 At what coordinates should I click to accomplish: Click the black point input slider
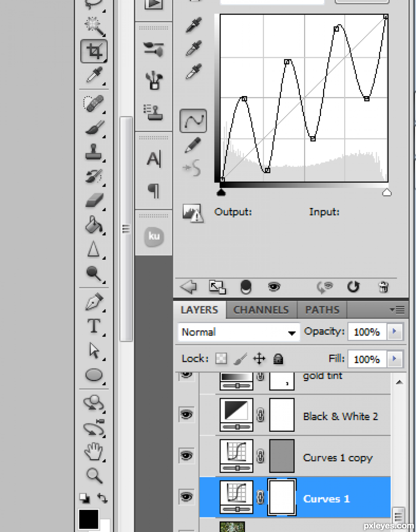221,193
